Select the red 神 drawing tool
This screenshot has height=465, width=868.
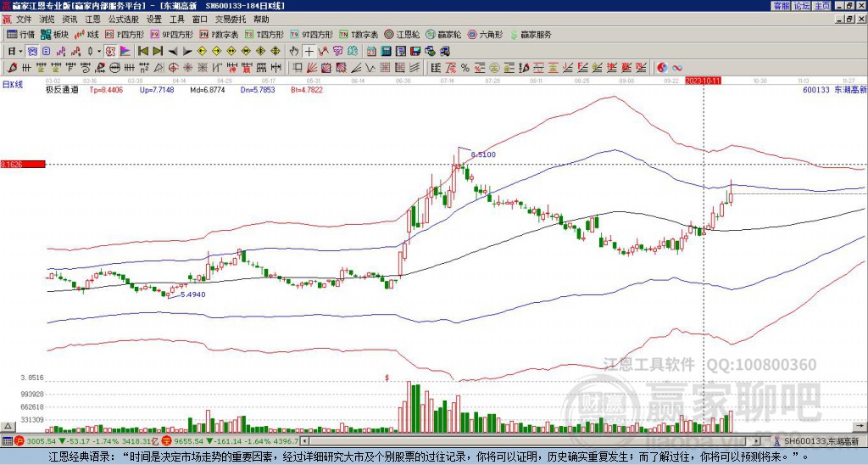pyautogui.click(x=231, y=68)
